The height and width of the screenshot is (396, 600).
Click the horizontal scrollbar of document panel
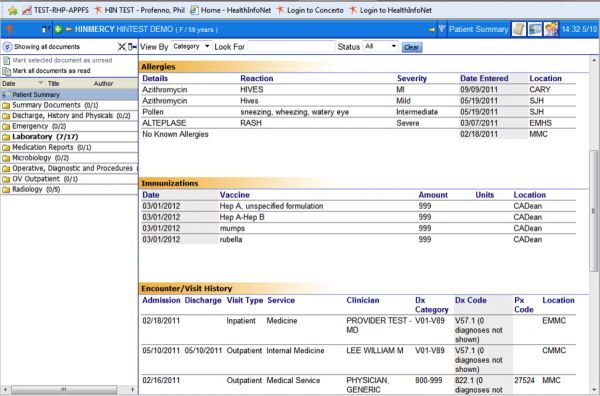pyautogui.click(x=64, y=389)
